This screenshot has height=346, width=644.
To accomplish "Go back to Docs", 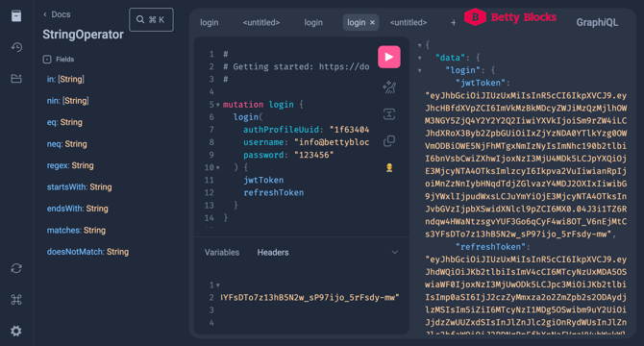I will point(57,14).
